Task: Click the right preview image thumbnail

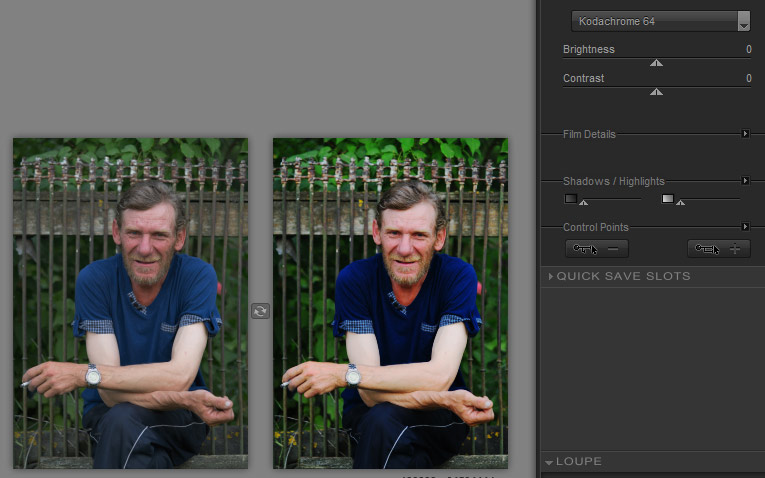Action: [x=390, y=303]
